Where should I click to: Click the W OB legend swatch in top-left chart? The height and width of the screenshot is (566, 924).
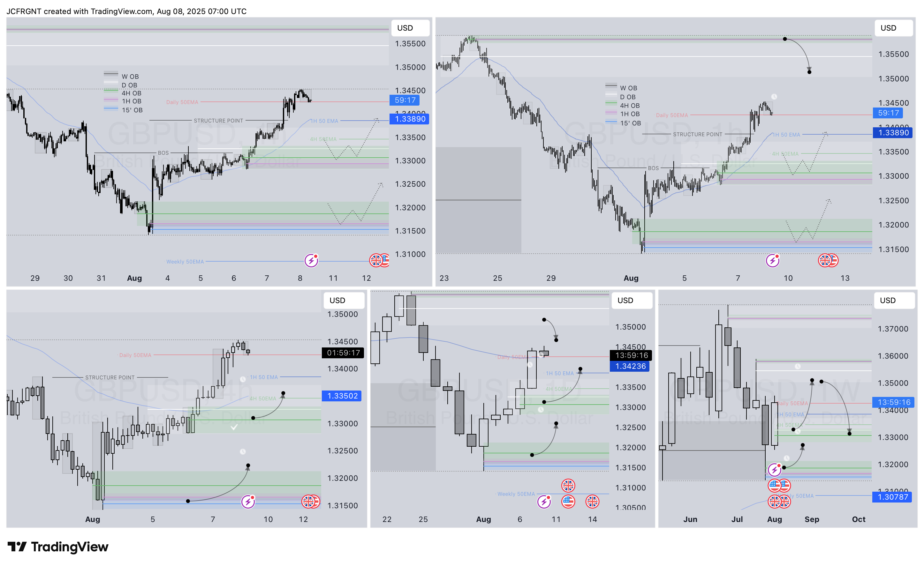pyautogui.click(x=110, y=73)
